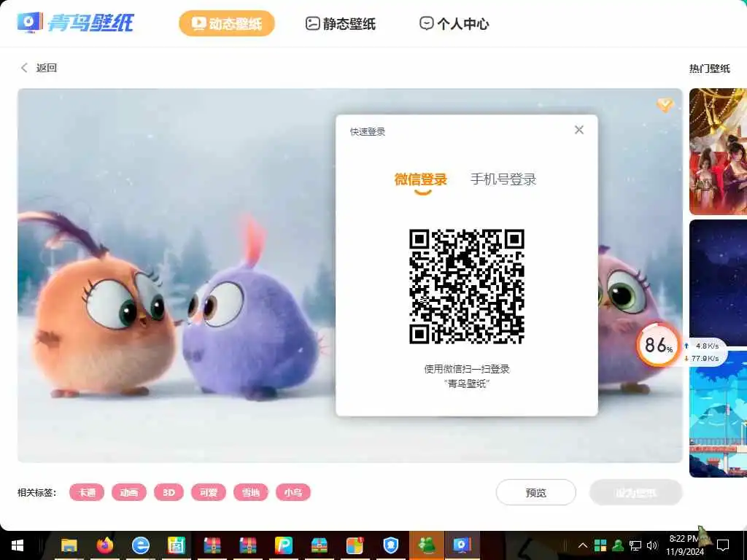Open the volume tray icon
Viewport: 747px width, 560px height.
pos(652,545)
